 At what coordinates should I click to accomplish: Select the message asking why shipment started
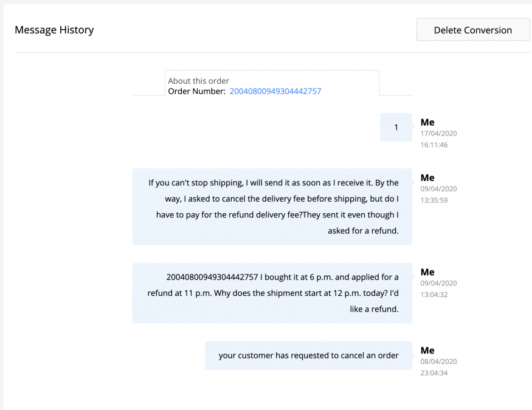[272, 293]
